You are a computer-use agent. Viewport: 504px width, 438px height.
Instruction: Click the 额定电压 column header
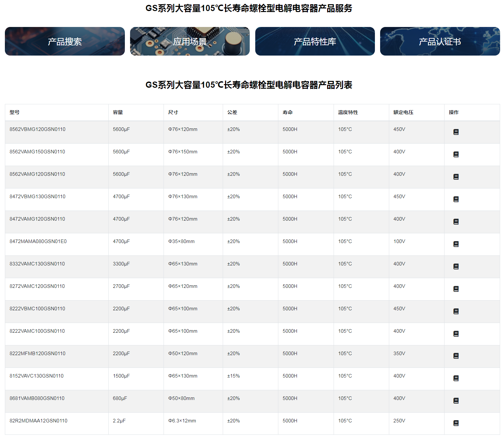(403, 112)
